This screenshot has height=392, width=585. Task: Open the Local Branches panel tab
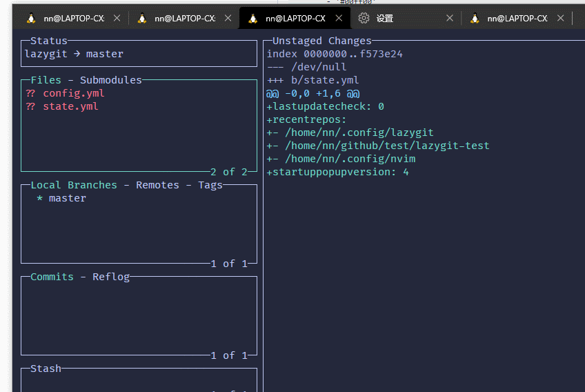74,185
